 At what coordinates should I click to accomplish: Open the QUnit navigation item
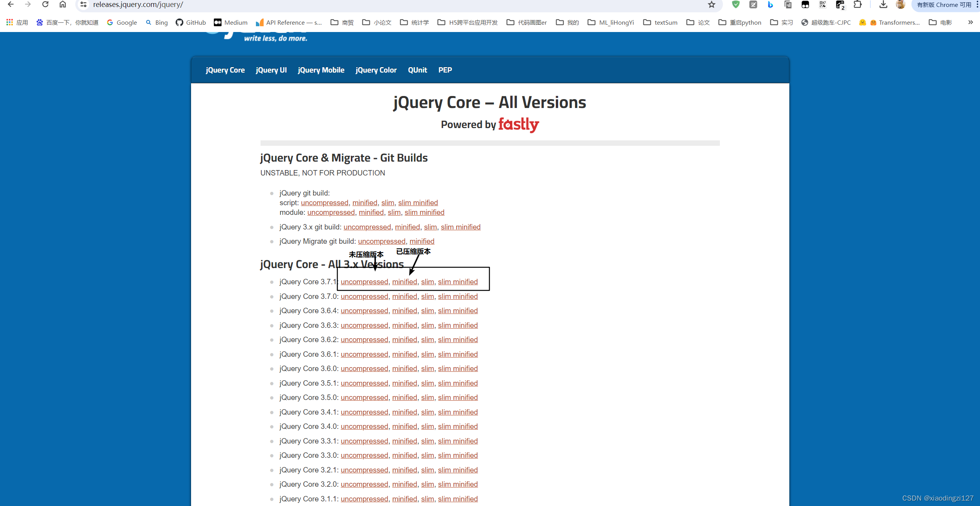[417, 70]
